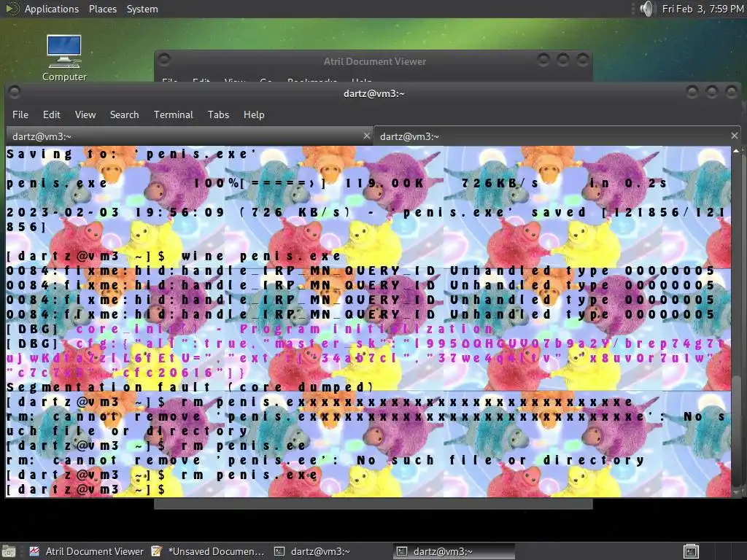Image resolution: width=747 pixels, height=560 pixels.
Task: Open the Tabs menu
Action: [x=218, y=114]
